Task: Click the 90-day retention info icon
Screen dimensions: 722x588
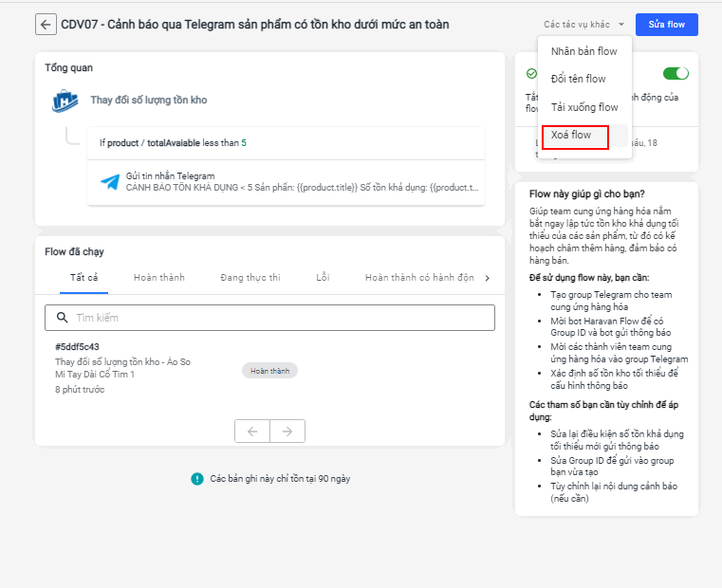Action: pos(197,479)
